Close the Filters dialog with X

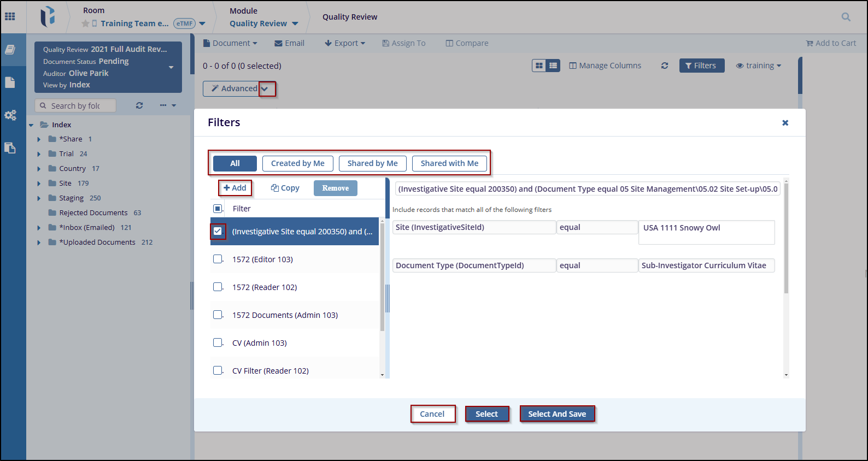click(x=785, y=123)
